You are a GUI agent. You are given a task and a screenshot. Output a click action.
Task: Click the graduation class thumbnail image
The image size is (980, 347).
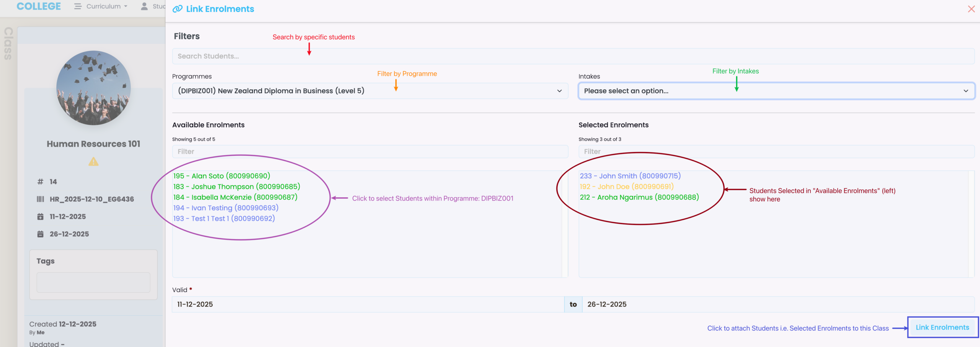(x=93, y=88)
